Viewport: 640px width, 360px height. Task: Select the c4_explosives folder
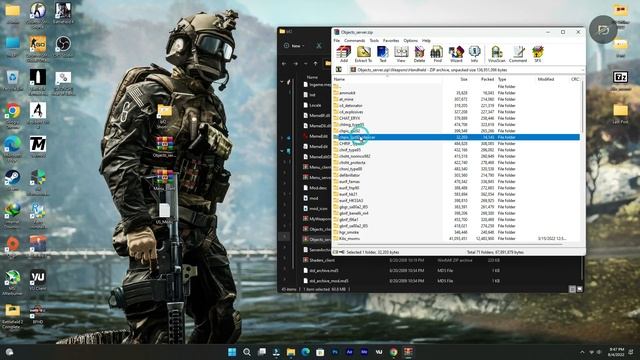click(456, 112)
